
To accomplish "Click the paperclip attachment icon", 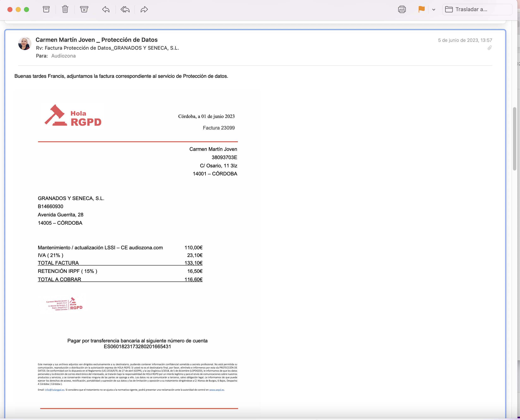I will coord(490,48).
